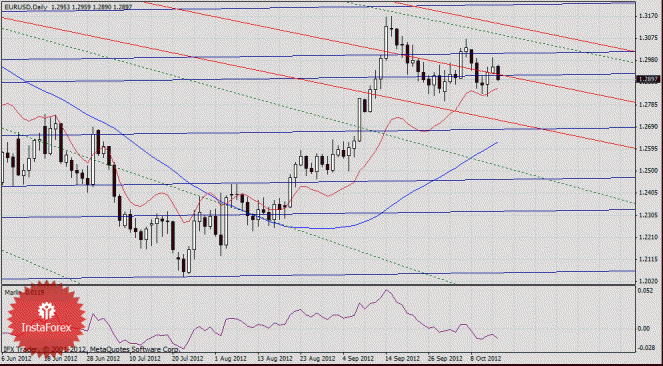Click the 0.00 indicator scale value
The image size is (663, 366).
[x=644, y=329]
